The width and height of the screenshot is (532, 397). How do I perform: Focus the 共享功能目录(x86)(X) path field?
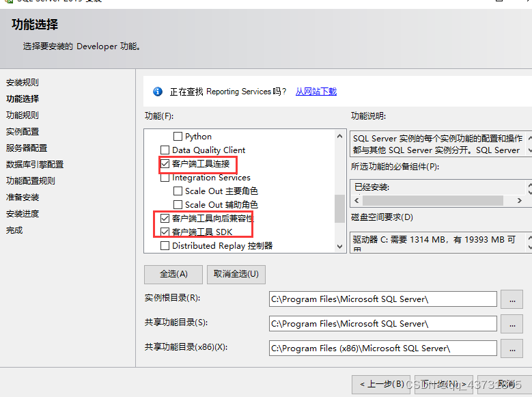(x=383, y=348)
